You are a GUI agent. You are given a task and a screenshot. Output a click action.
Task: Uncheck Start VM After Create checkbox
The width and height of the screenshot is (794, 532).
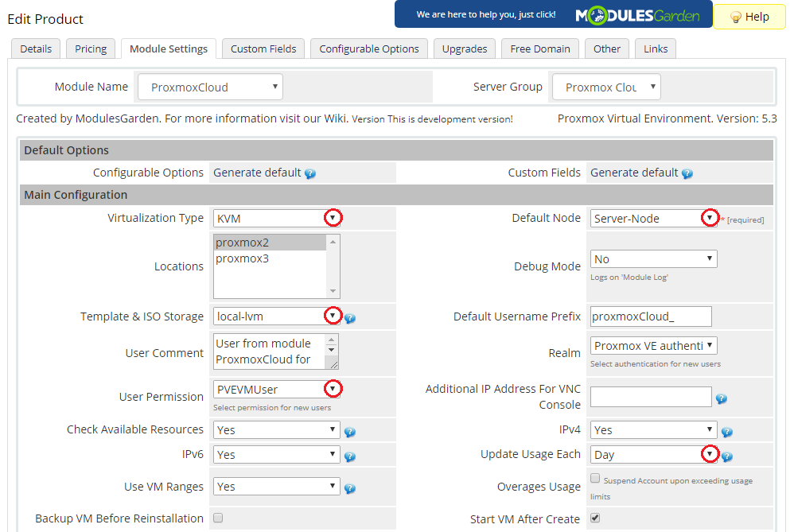(595, 518)
